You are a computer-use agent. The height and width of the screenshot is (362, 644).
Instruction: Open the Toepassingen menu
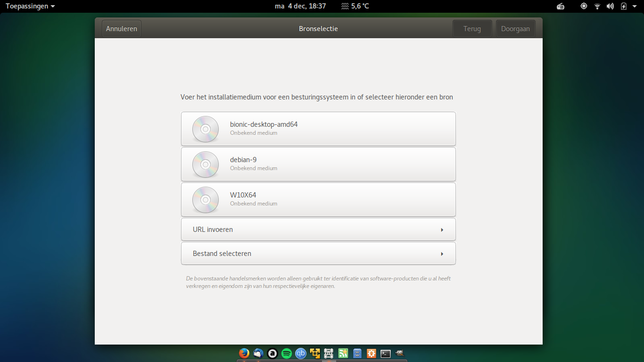click(30, 6)
